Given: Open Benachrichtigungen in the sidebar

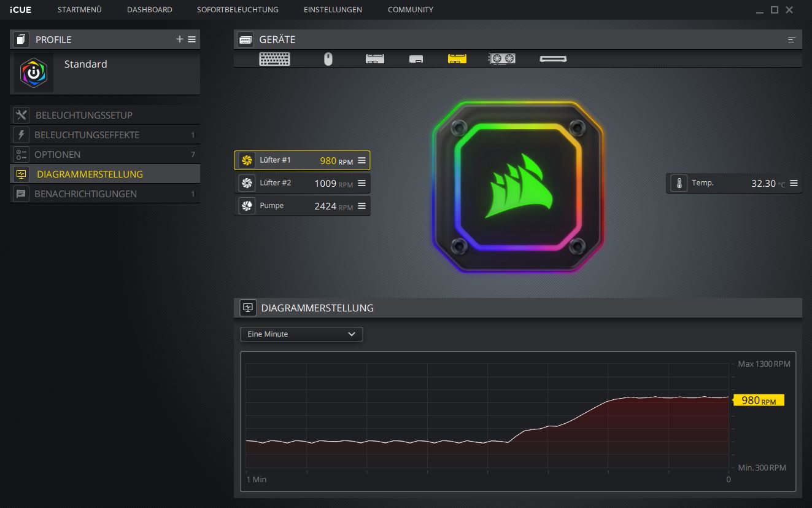Looking at the screenshot, I should [x=86, y=194].
